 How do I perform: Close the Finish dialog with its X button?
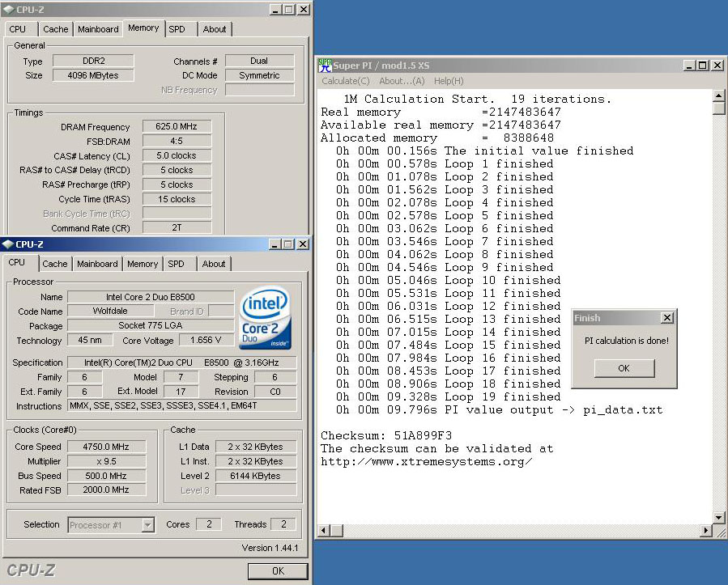(667, 318)
